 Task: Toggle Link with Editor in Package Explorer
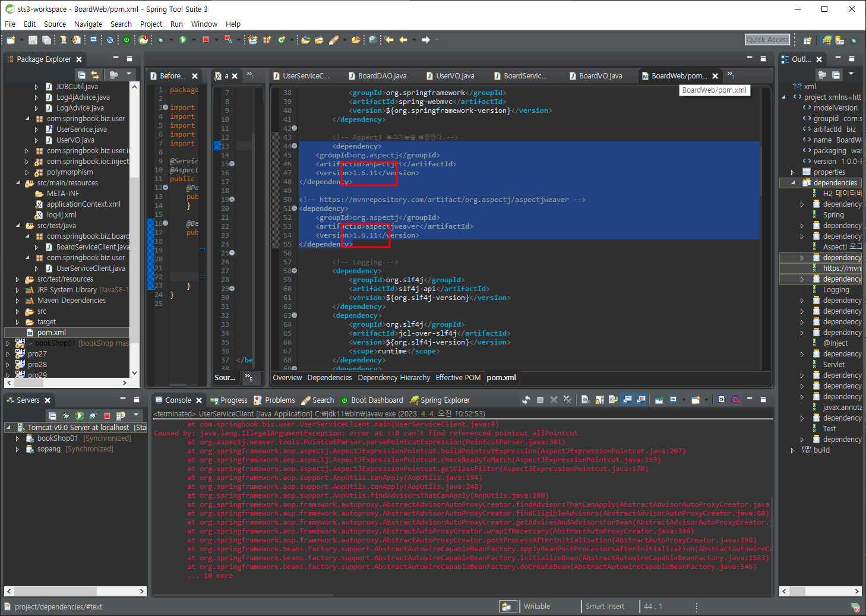[x=95, y=75]
